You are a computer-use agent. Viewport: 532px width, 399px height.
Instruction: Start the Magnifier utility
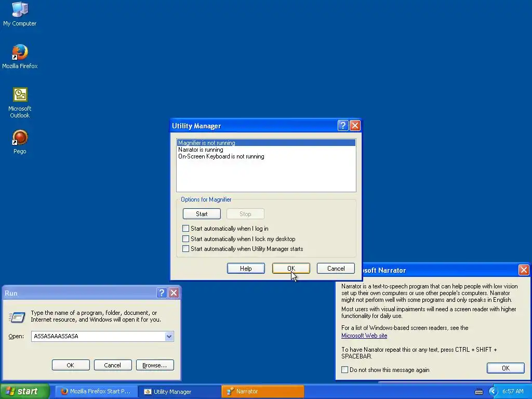(202, 214)
